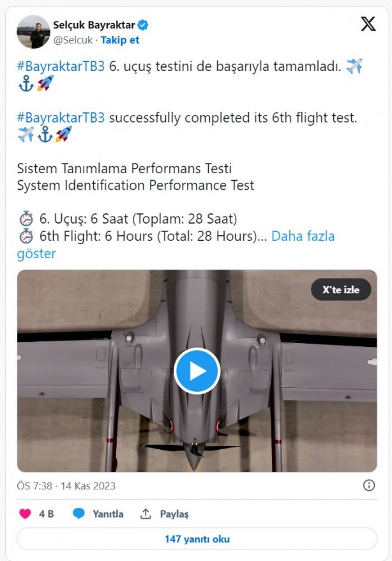Click the 'Paylaş' share label
The image size is (392, 561).
[x=174, y=514]
